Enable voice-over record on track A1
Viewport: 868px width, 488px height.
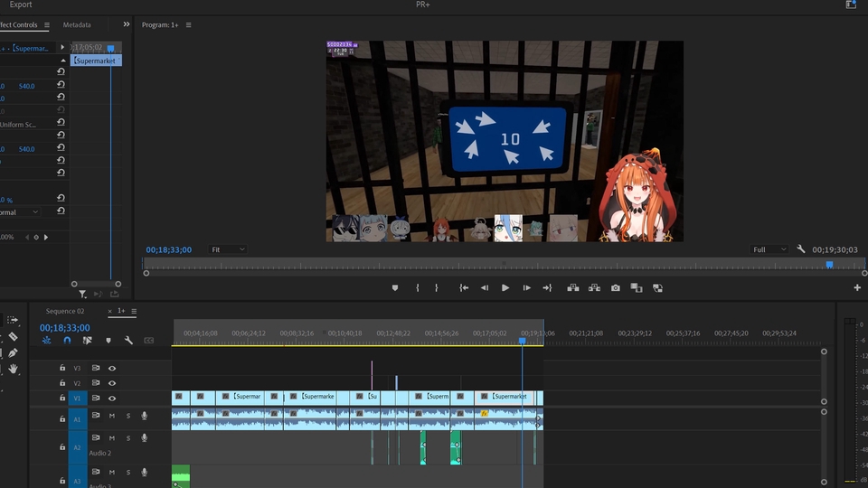[145, 416]
